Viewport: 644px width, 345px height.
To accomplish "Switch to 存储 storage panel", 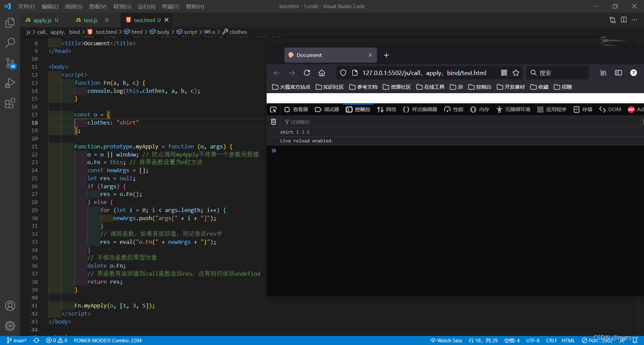I will click(583, 110).
